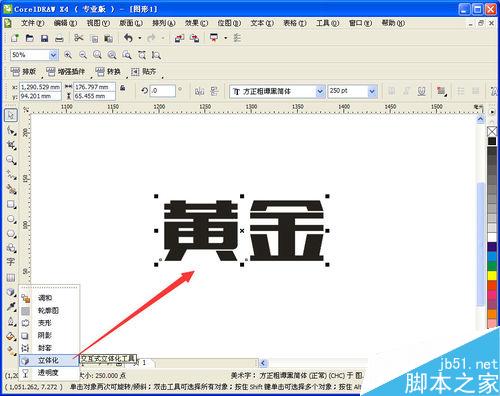Open a file with the Open icon
Viewport: 500px width, 396px height.
coord(30,38)
